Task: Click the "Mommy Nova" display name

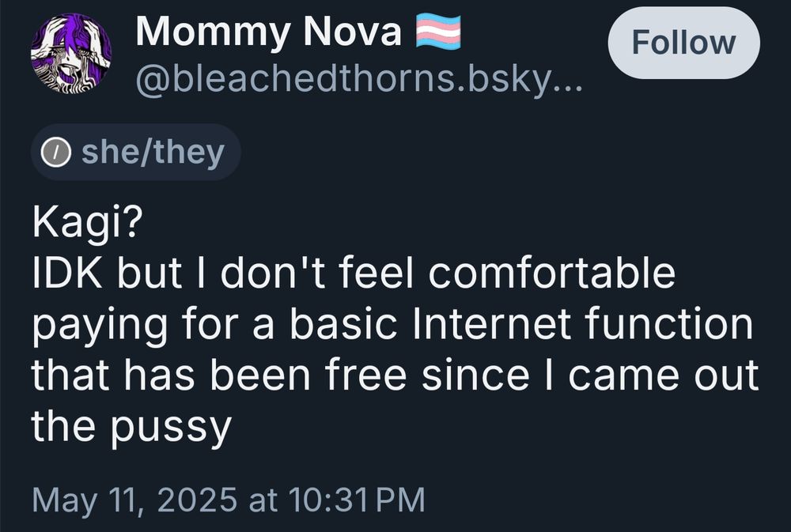Action: pyautogui.click(x=269, y=32)
